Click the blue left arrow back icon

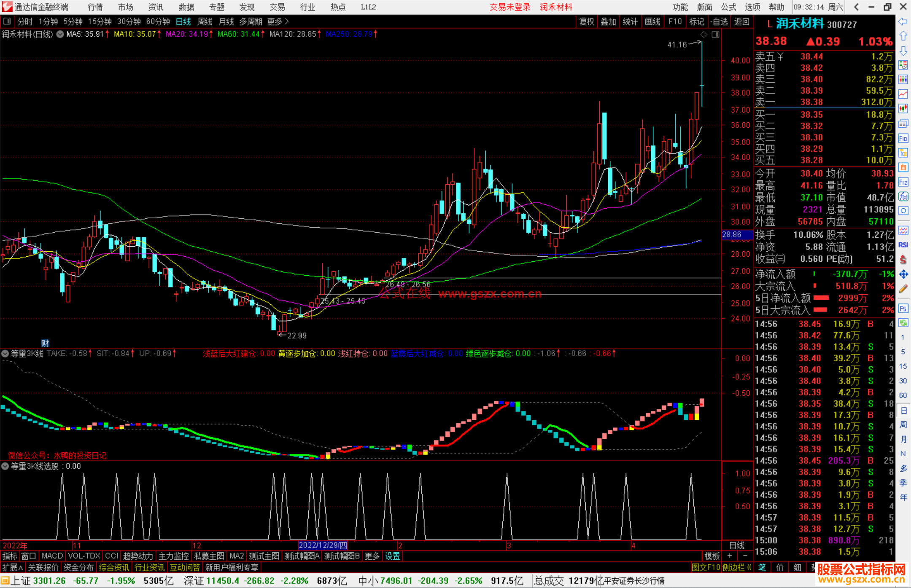[x=903, y=21]
